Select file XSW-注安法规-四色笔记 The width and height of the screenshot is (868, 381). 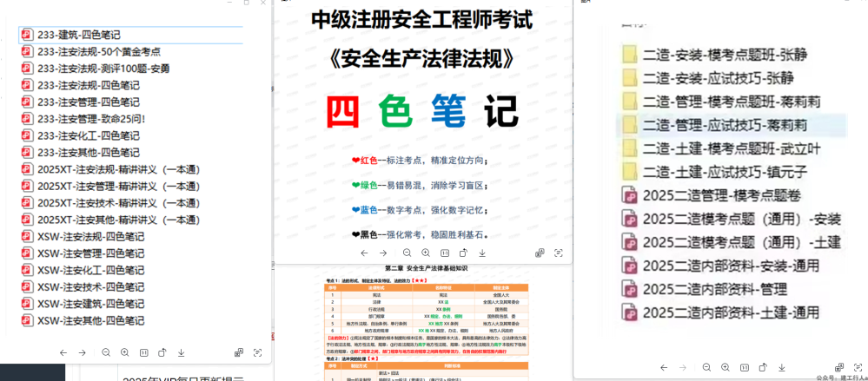pos(83,237)
